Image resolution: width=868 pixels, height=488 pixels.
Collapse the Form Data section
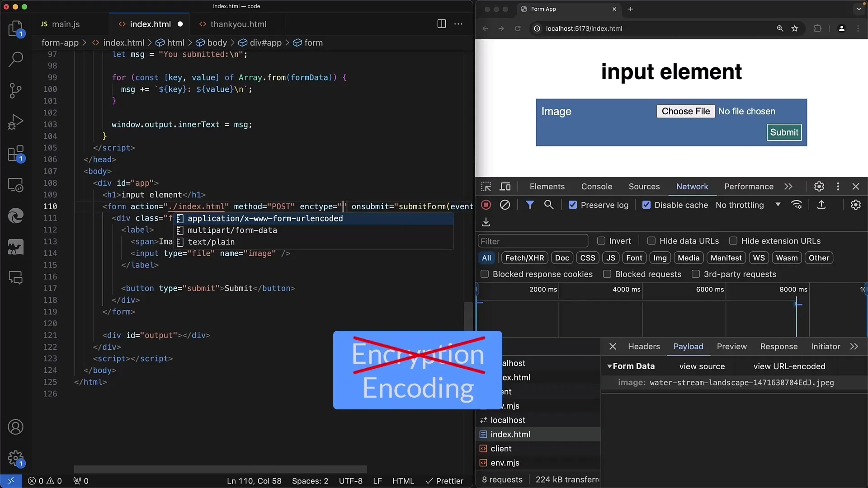[609, 366]
